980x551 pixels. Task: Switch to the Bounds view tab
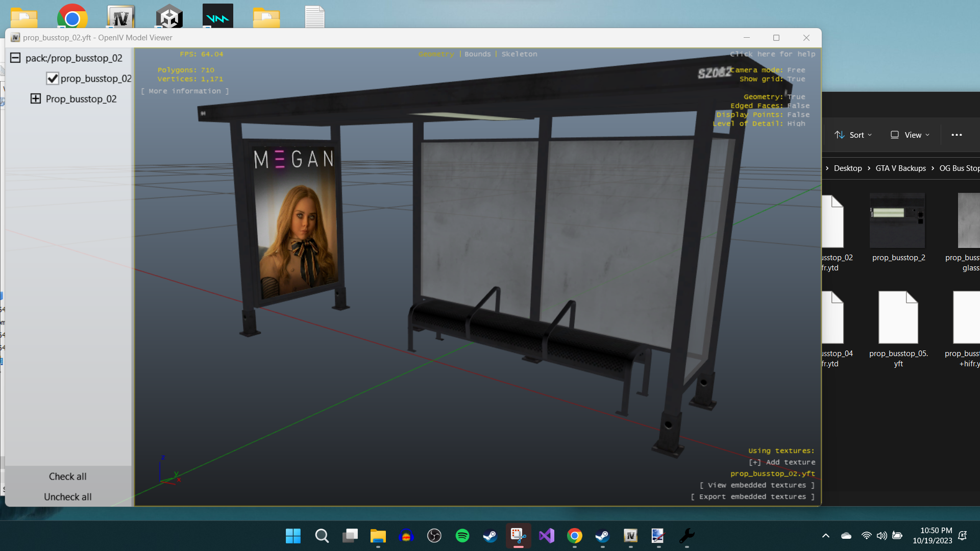pos(477,54)
